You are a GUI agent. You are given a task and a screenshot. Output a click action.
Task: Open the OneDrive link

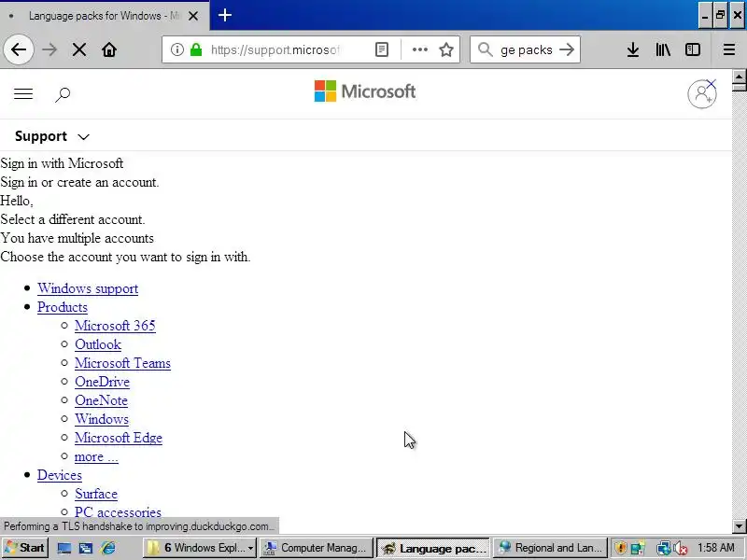pos(102,382)
